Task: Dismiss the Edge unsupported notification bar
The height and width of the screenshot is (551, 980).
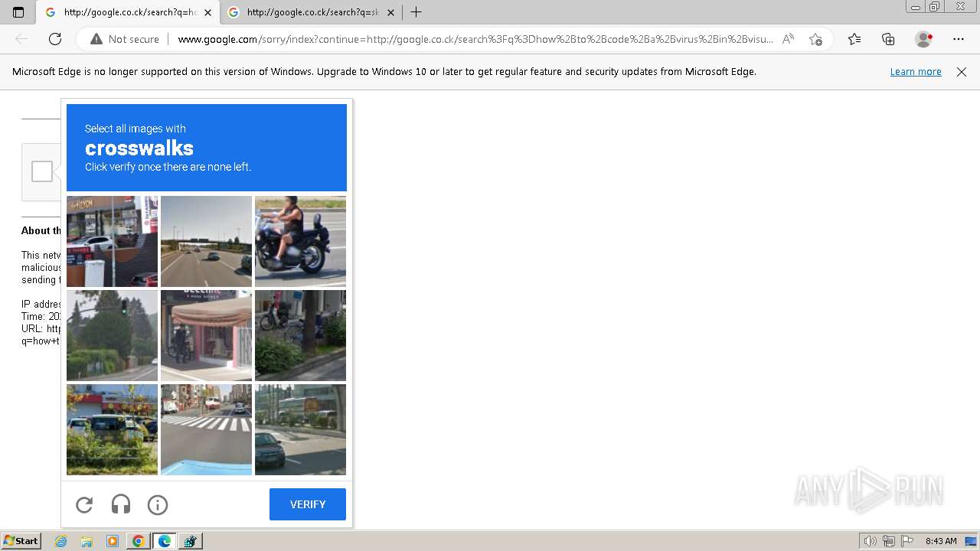Action: coord(962,72)
